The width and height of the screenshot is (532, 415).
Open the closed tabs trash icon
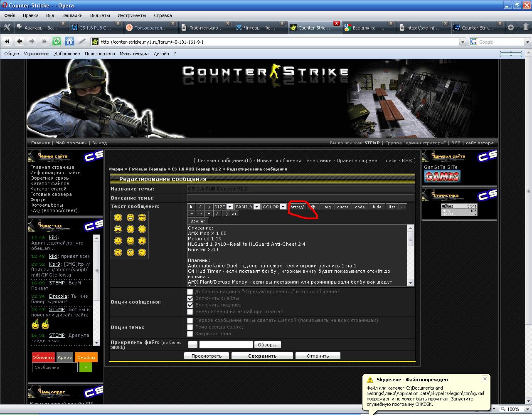[x=525, y=27]
